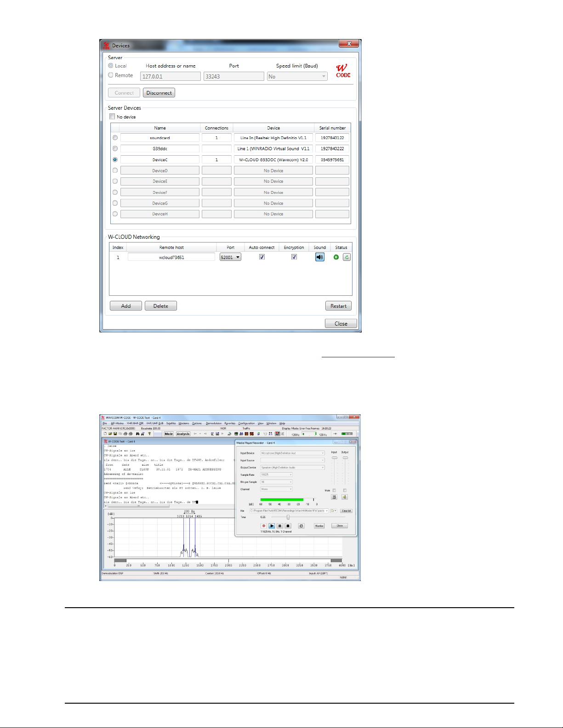
Task: Open the Channel Mono dropdown
Action: [277, 489]
